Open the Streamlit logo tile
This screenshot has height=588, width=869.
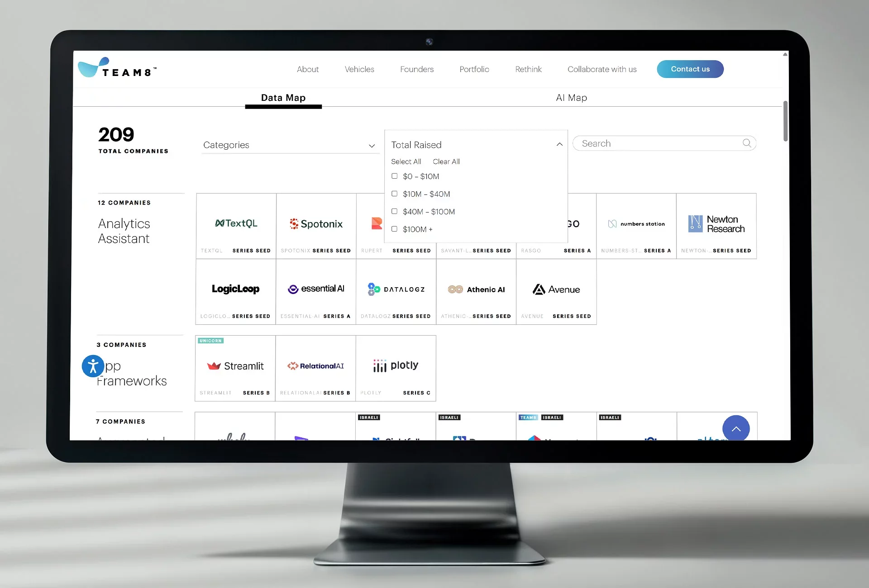point(235,366)
